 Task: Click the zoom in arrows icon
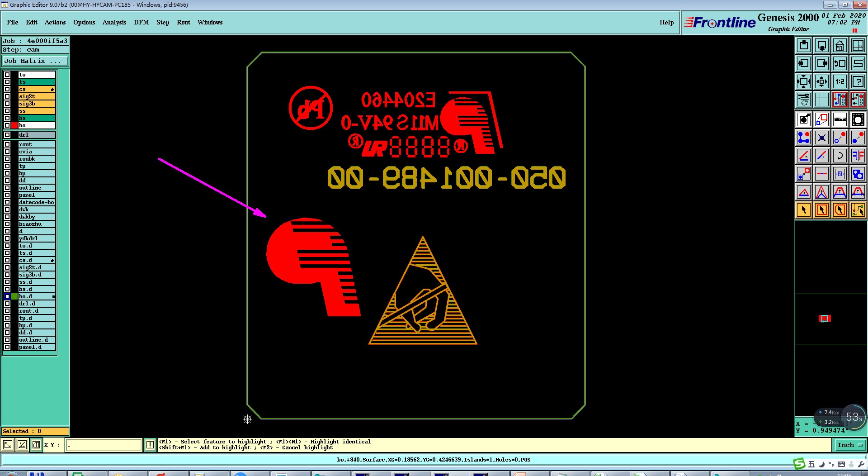pyautogui.click(x=803, y=81)
